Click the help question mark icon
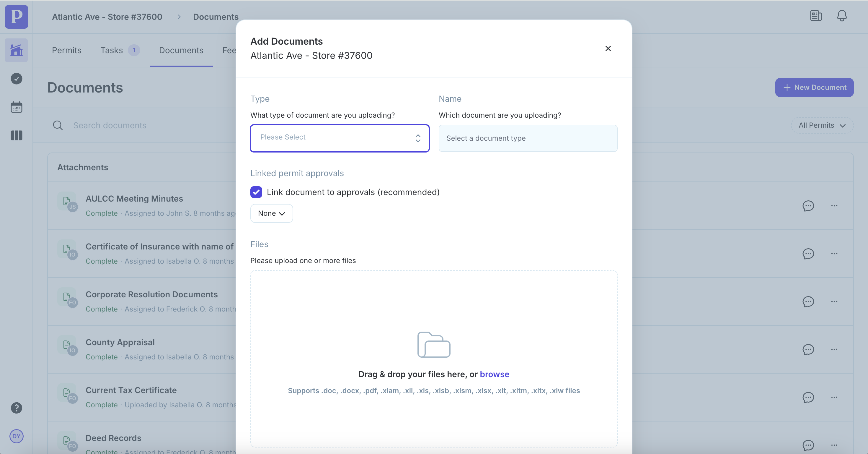Image resolution: width=868 pixels, height=454 pixels. 16,408
